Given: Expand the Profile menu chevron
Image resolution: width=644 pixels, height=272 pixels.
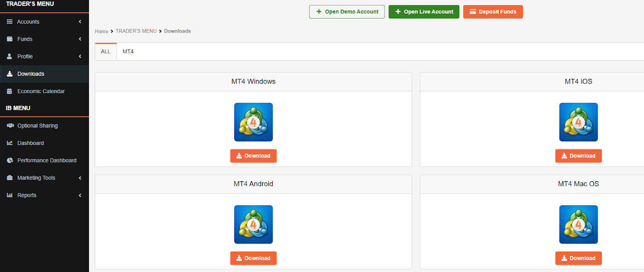Looking at the screenshot, I should 80,56.
